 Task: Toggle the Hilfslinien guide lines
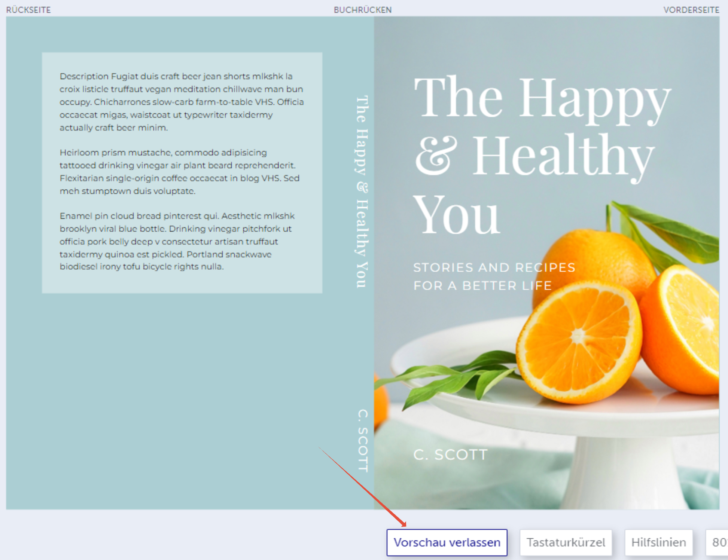658,542
